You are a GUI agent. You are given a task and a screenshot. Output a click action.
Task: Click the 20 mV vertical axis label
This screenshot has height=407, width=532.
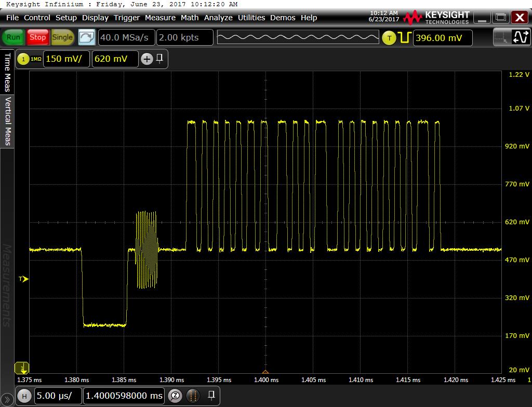pyautogui.click(x=519, y=370)
